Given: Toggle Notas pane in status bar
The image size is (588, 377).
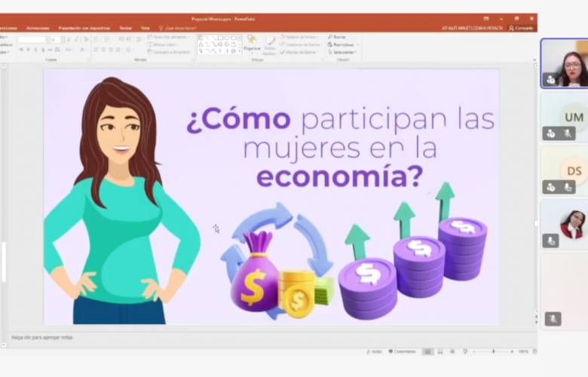Looking at the screenshot, I should [374, 351].
